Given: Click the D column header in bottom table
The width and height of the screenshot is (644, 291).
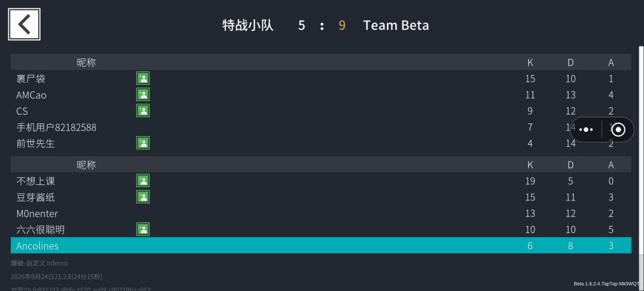Looking at the screenshot, I should pyautogui.click(x=571, y=165).
